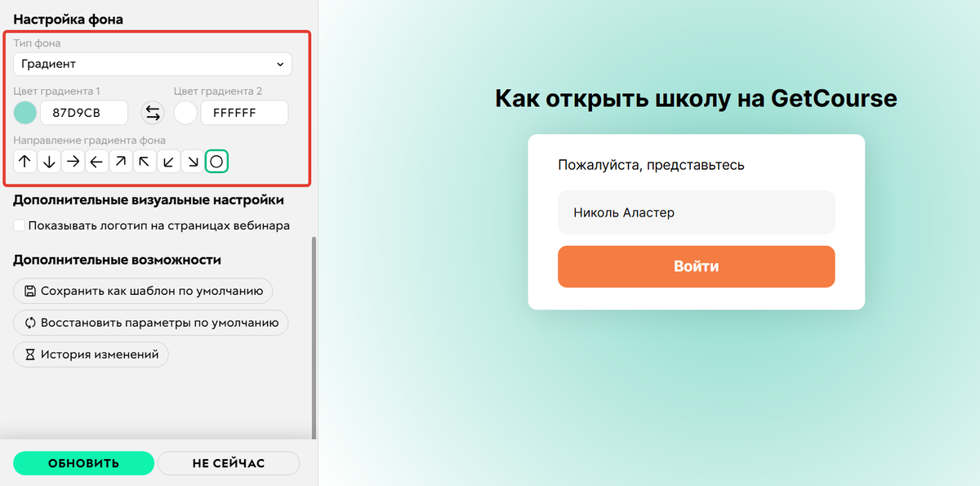Screen dimensions: 980x486
Task: Click the Цвет градиента 1 label
Action: [57, 91]
